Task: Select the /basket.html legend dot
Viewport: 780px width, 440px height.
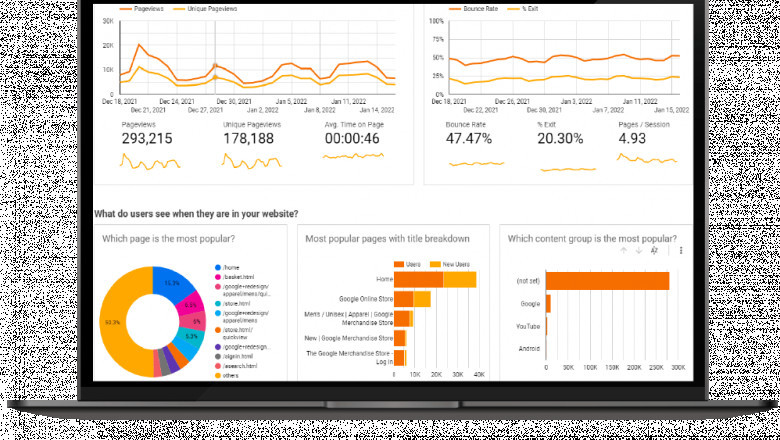Action: point(217,277)
